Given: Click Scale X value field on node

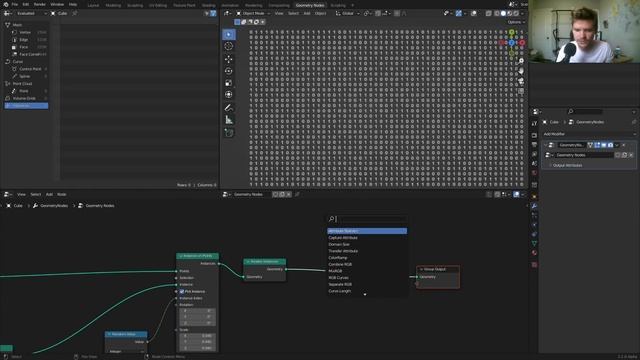Looking at the screenshot, I should coord(197,336).
